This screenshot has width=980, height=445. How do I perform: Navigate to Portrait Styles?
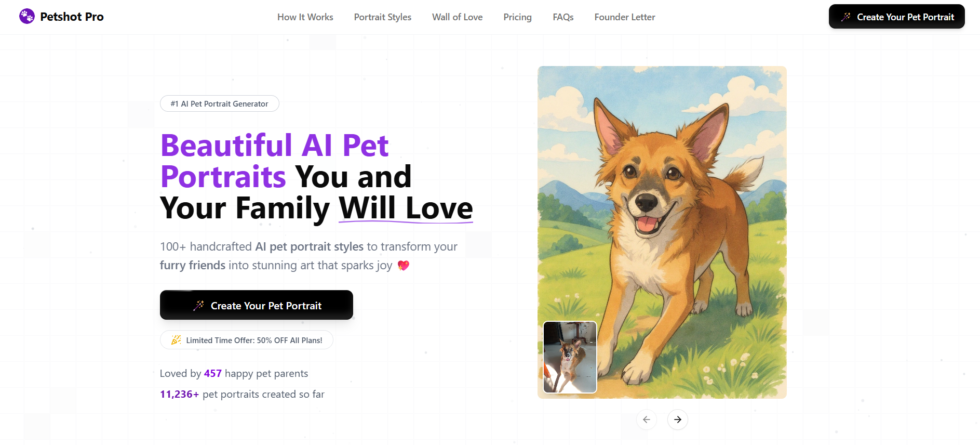click(382, 17)
